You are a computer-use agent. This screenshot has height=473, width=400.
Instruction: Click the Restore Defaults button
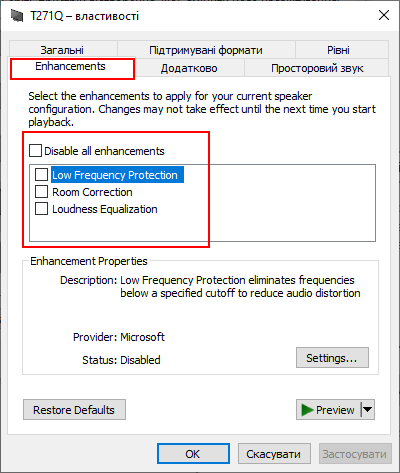coord(74,409)
